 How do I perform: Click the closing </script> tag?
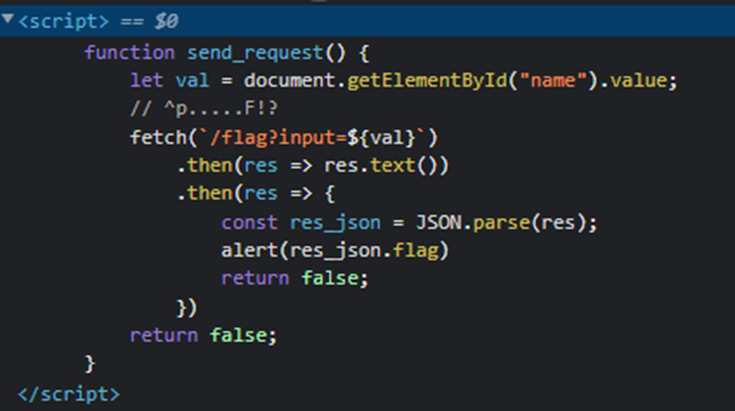tap(68, 394)
